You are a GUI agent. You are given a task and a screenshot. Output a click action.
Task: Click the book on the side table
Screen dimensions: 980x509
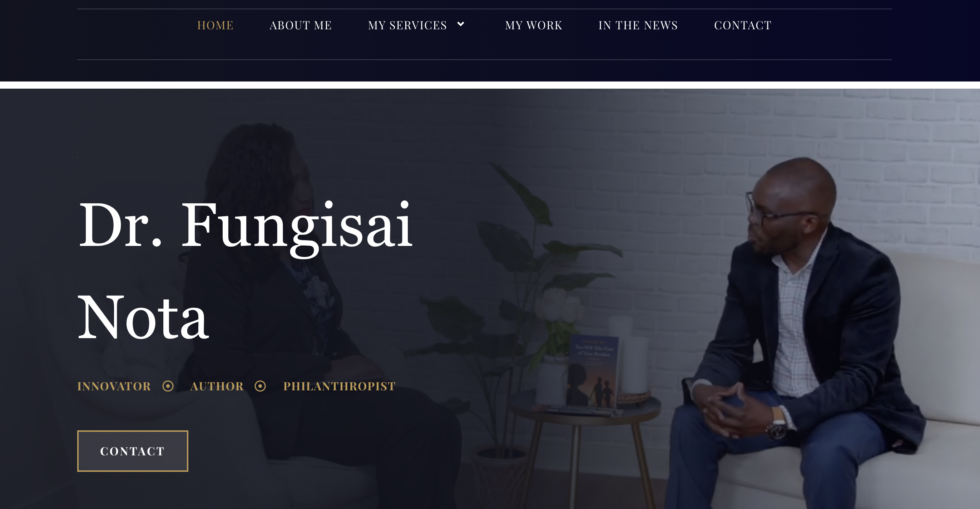pos(591,373)
